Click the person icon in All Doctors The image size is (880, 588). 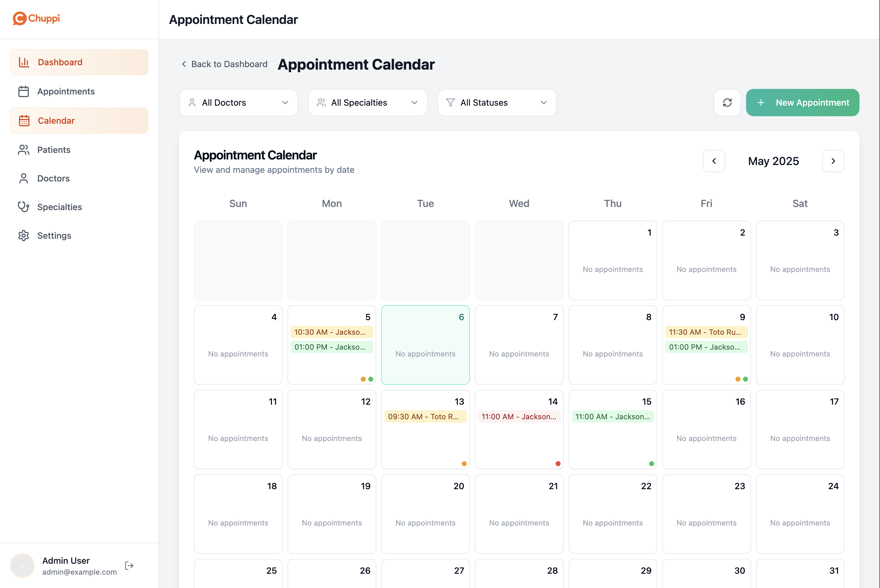192,102
